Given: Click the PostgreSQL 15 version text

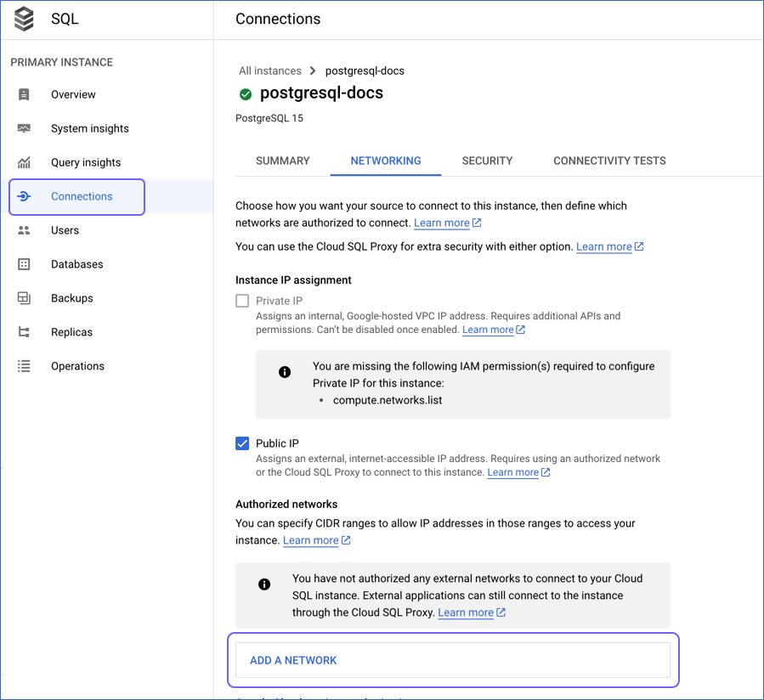Looking at the screenshot, I should (x=269, y=118).
